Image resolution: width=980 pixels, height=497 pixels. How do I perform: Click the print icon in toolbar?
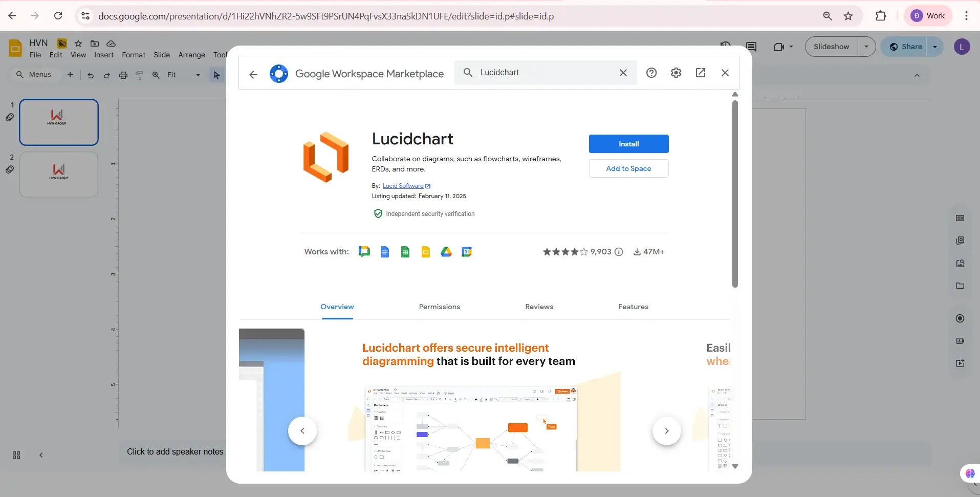click(x=123, y=75)
